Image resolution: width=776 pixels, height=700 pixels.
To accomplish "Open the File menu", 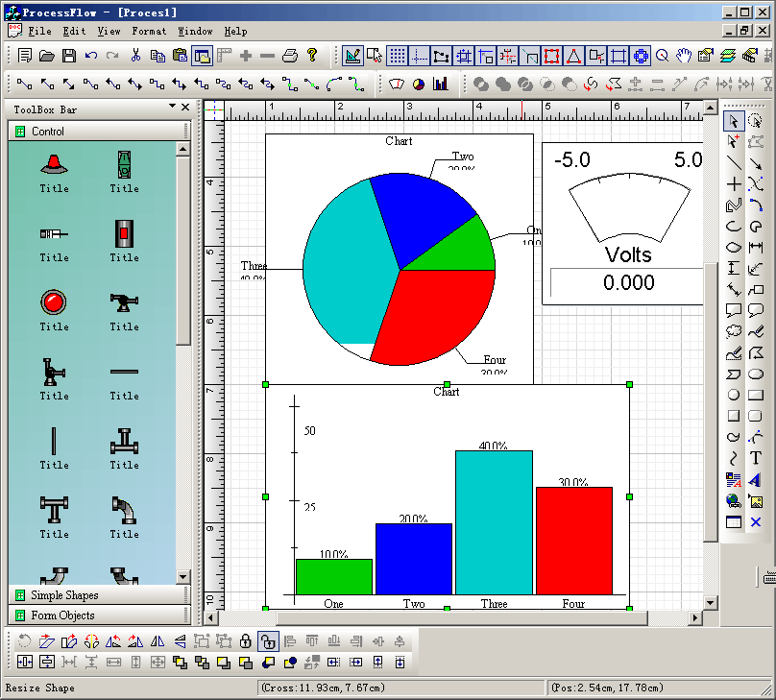I will (39, 31).
